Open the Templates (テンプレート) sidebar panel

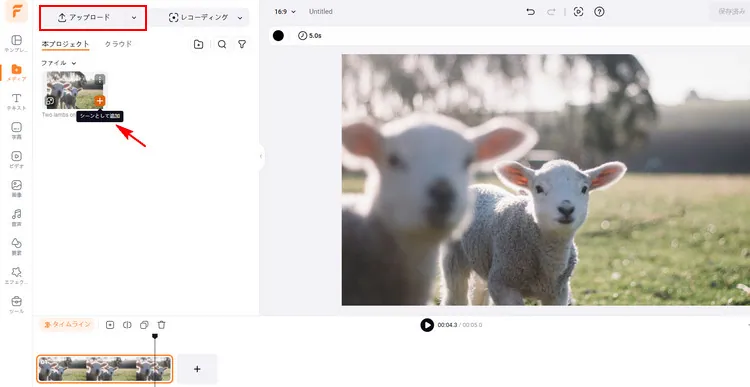[16, 44]
